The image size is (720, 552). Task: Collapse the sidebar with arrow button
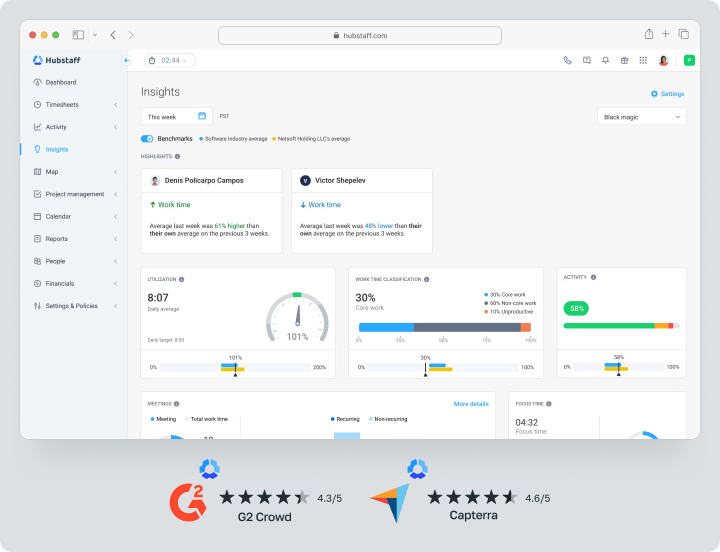[x=127, y=60]
